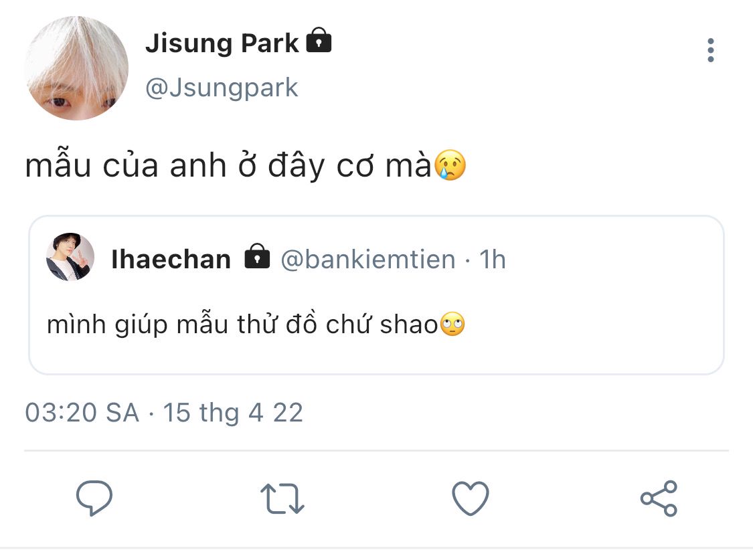The image size is (753, 560).
Task: Click the 03:20 SA tweet timestamp
Action: point(82,412)
